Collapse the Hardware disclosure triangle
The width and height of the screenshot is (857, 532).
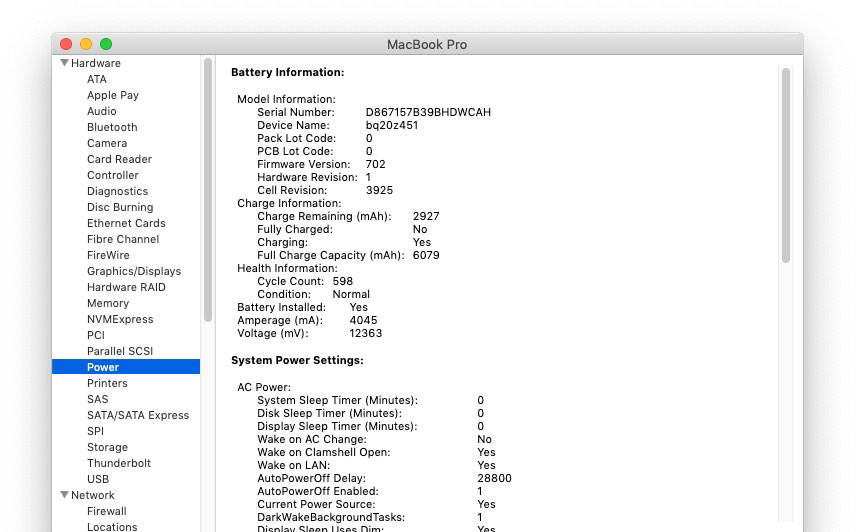pyautogui.click(x=64, y=63)
